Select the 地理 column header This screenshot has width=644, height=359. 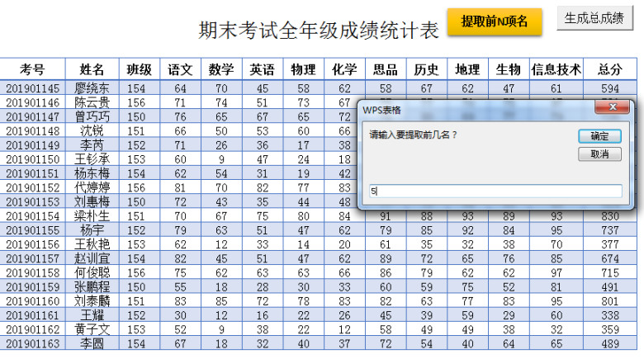(x=468, y=69)
